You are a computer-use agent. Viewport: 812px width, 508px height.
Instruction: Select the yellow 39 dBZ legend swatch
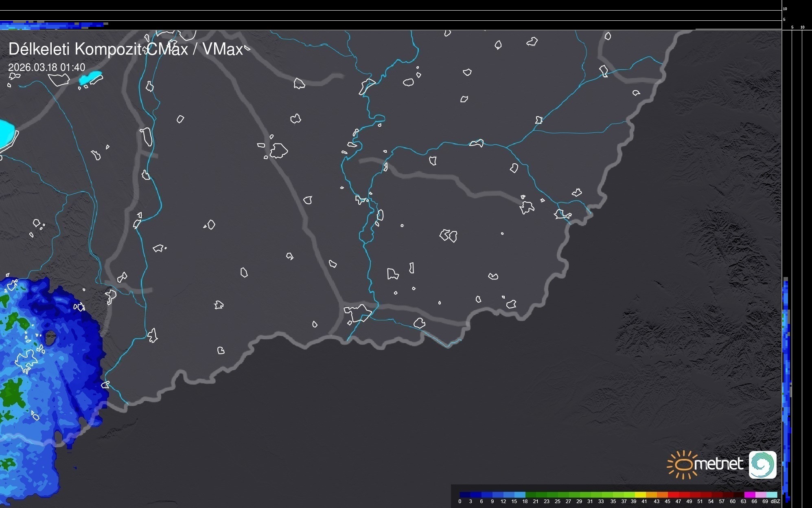click(640, 495)
